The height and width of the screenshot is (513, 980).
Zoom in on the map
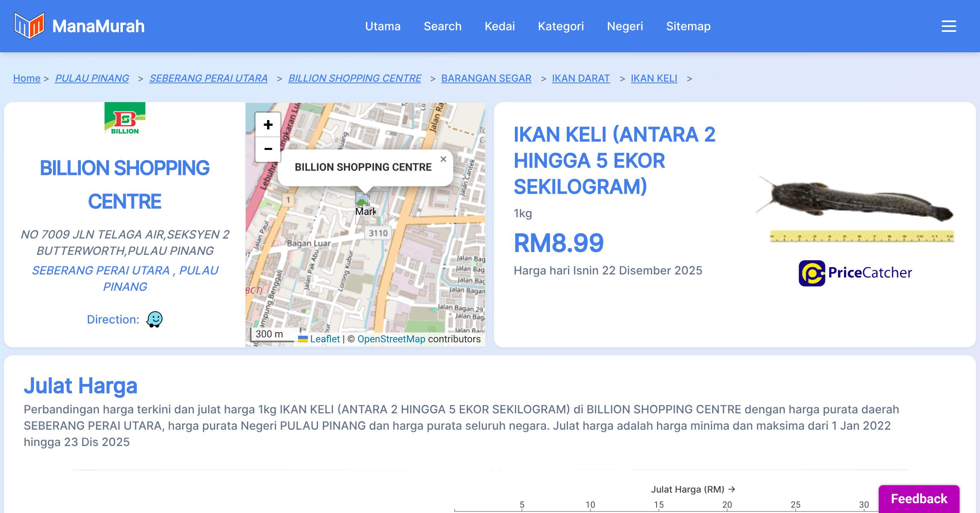tap(268, 125)
